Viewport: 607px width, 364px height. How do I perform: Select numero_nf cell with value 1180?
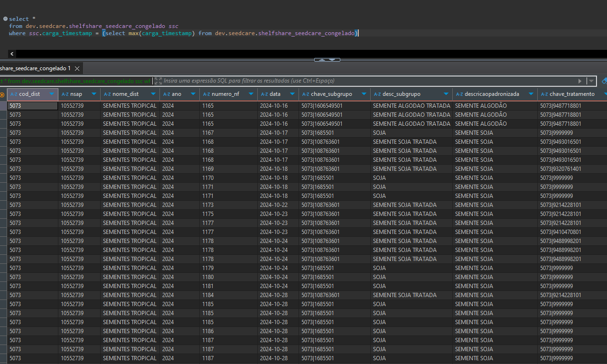(228, 277)
